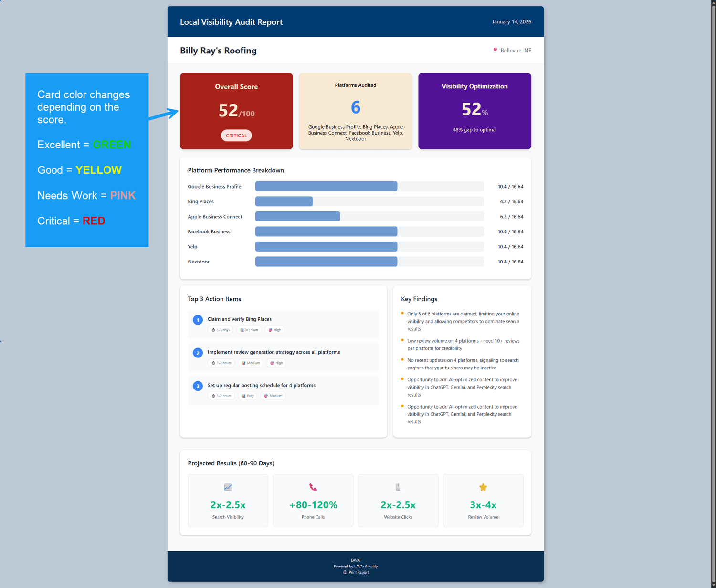Click the 'Easy' effort tag under regular posting schedule
This screenshot has height=588, width=716.
248,396
